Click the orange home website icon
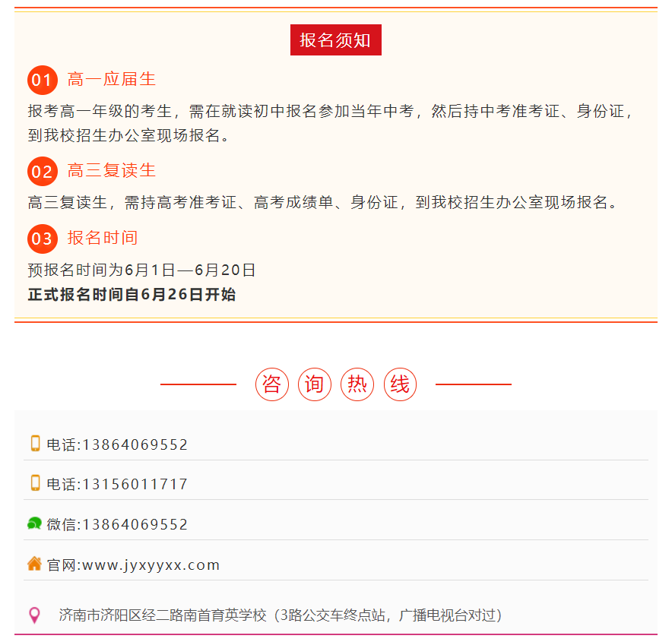The height and width of the screenshot is (642, 672). 34,564
